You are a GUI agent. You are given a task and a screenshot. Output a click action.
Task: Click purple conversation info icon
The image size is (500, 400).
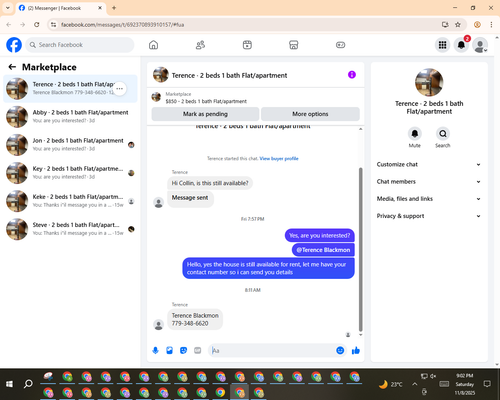tap(352, 75)
